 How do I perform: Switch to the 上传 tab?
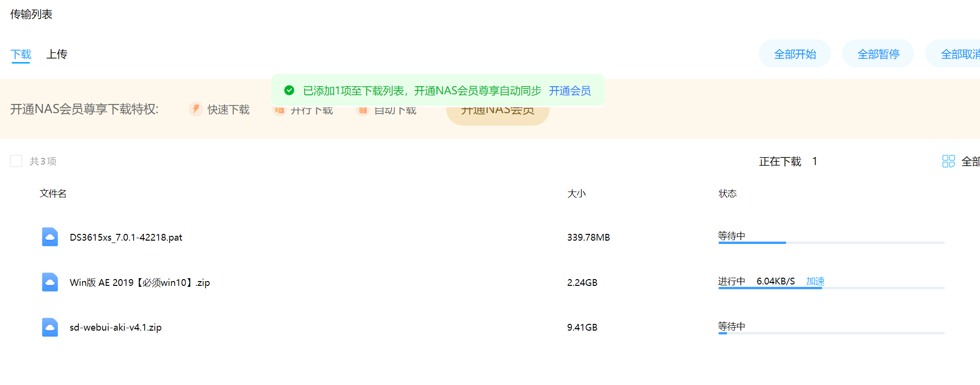pyautogui.click(x=57, y=54)
